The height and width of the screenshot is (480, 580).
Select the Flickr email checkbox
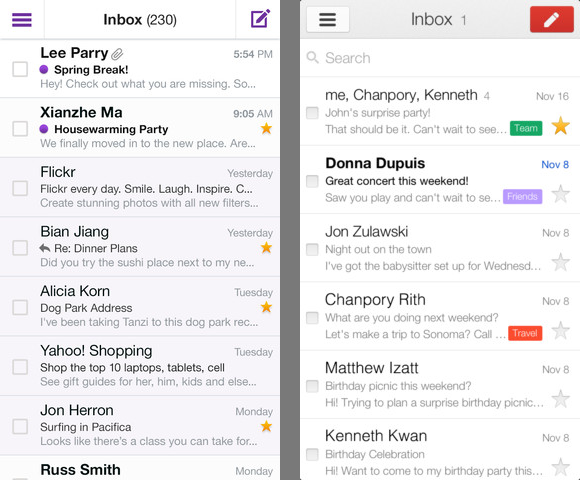20,188
